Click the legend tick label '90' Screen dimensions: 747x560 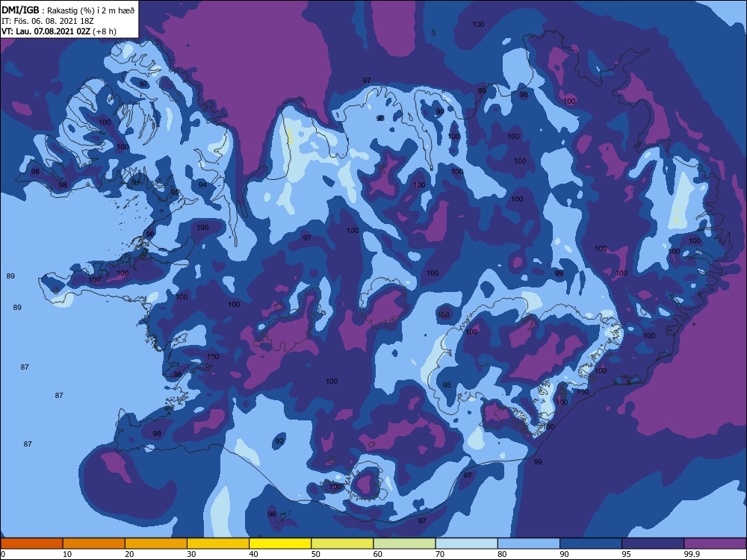(565, 554)
